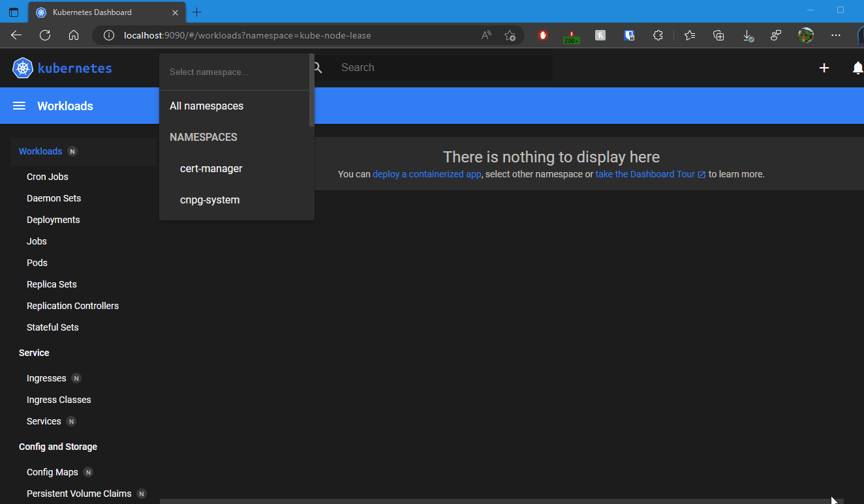Open the red shield extension

point(543,35)
